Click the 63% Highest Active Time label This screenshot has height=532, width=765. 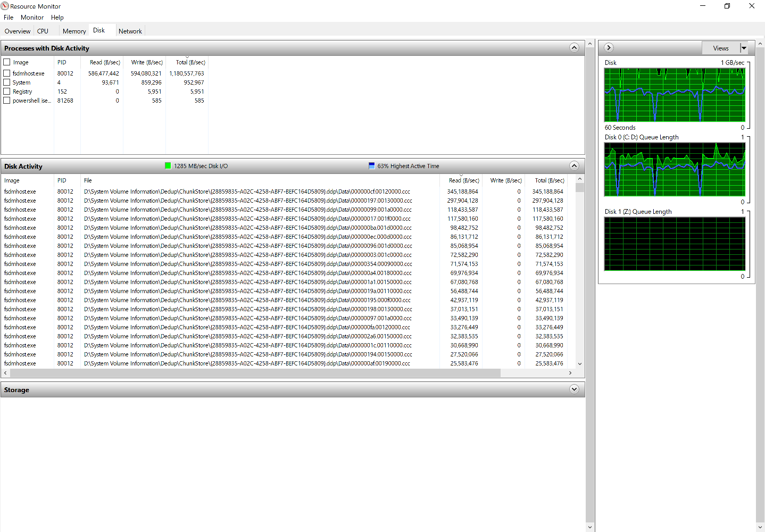pyautogui.click(x=408, y=166)
